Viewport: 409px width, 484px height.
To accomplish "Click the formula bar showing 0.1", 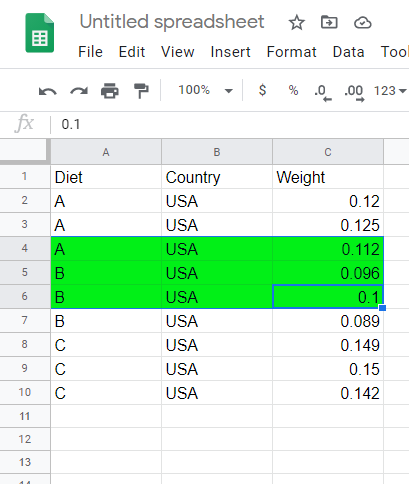I will click(x=230, y=124).
